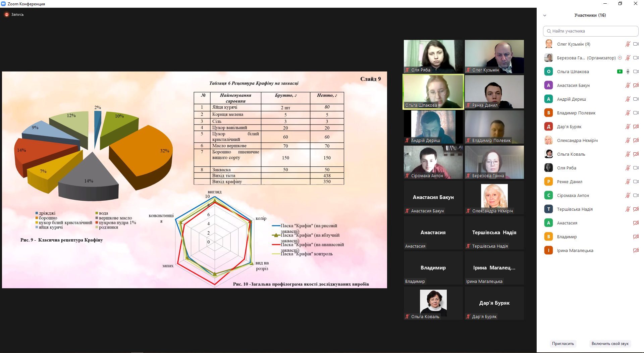Click Дар'я Буряк's disabled camera icon in list

636,127
